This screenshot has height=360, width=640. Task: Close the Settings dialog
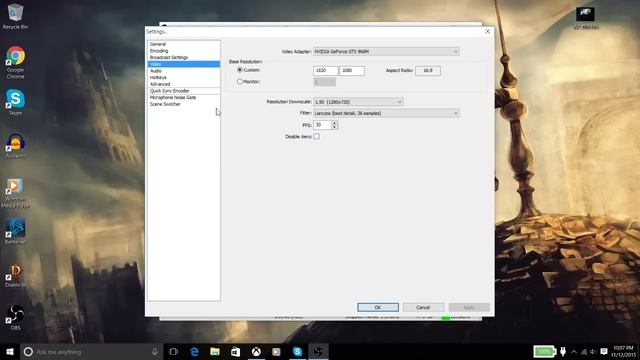tap(487, 31)
